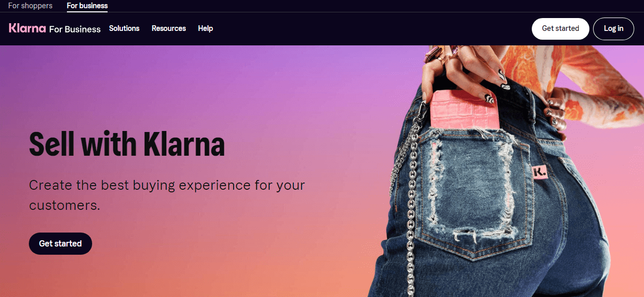Click the K. tag on the jeans
The image size is (644, 297).
tap(539, 173)
